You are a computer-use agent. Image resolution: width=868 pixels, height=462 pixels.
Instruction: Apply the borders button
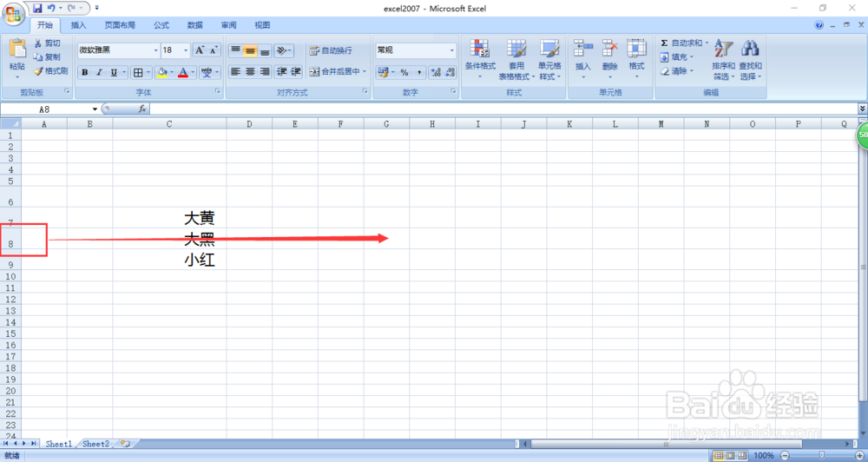[138, 72]
